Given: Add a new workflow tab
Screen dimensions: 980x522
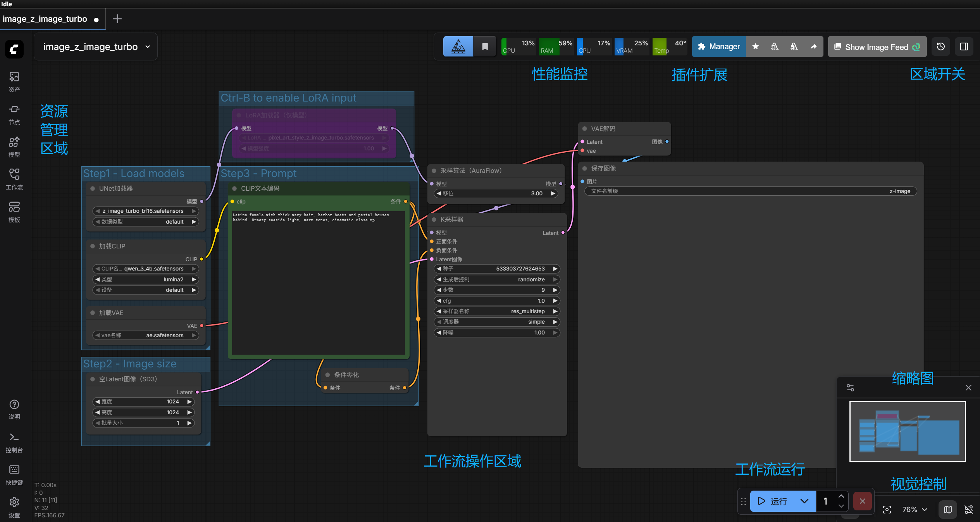Looking at the screenshot, I should (117, 19).
